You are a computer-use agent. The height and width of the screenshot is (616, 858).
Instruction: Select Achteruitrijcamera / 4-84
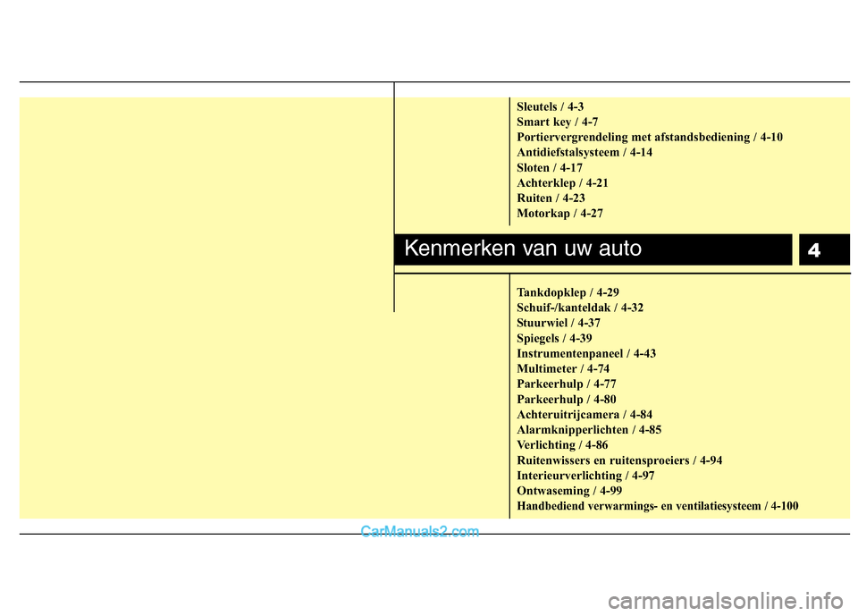point(585,415)
